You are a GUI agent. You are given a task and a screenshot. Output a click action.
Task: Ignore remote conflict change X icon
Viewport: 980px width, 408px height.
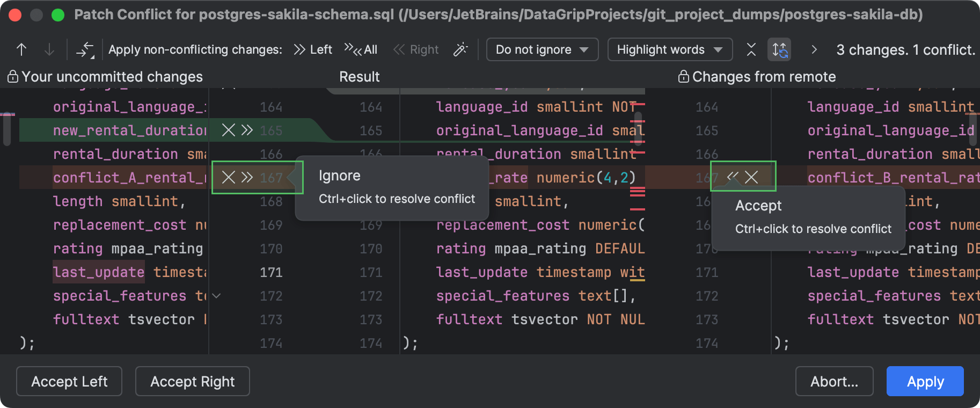tap(752, 177)
